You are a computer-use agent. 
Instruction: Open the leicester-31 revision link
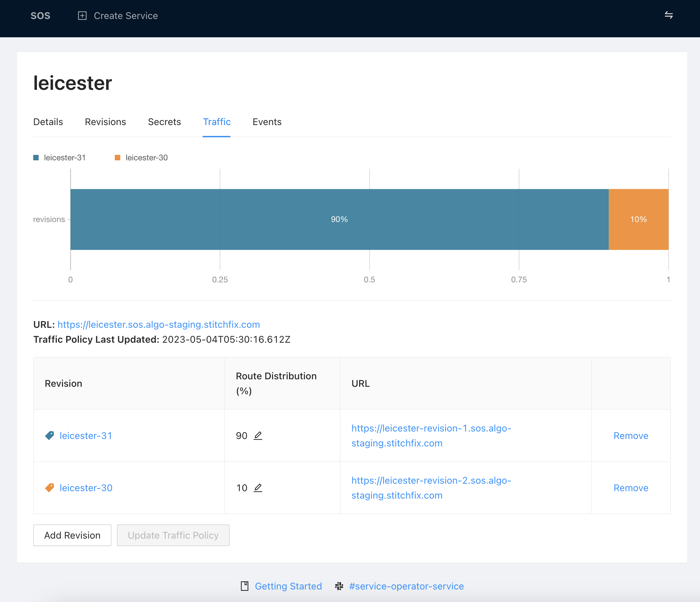point(86,436)
